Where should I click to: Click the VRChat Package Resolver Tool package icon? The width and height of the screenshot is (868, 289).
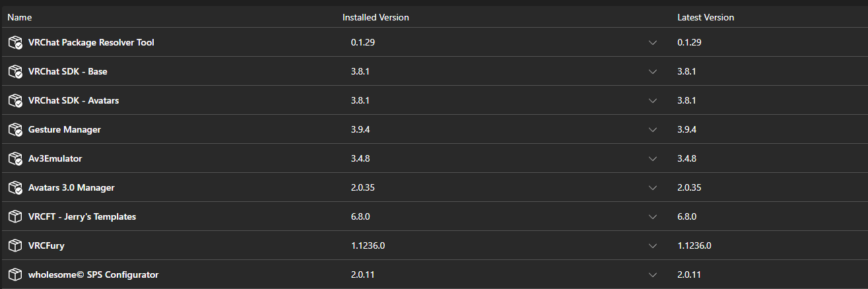point(15,43)
